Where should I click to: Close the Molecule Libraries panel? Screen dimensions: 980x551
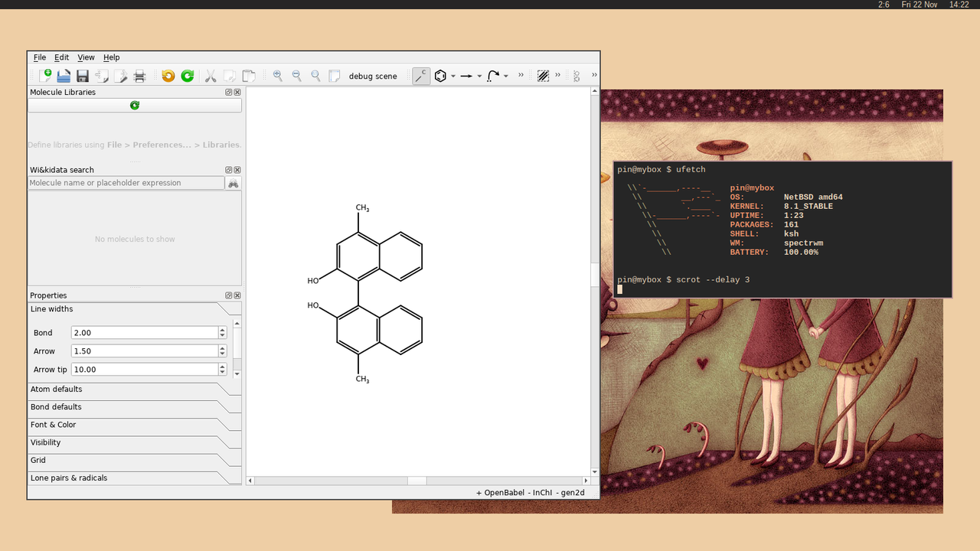coord(237,92)
